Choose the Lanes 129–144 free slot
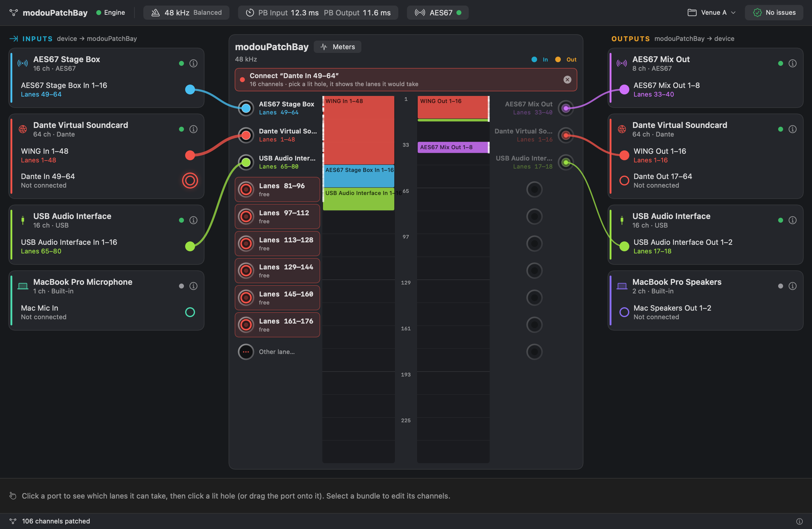 tap(277, 270)
